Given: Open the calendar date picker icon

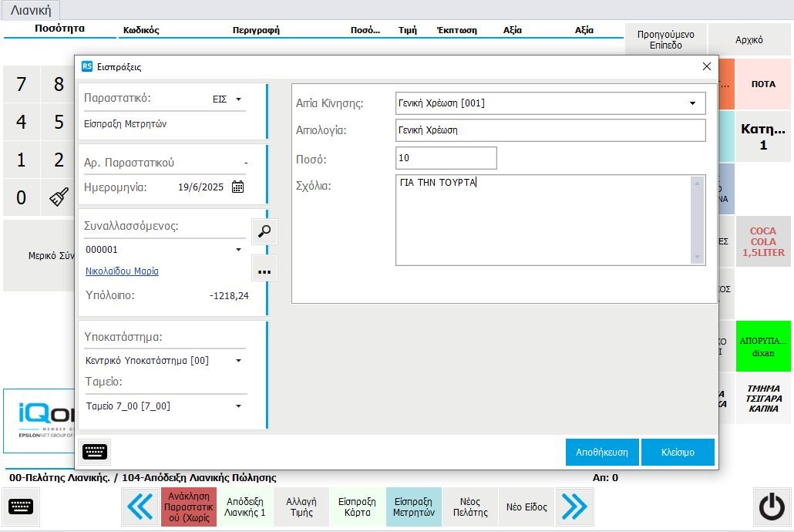Looking at the screenshot, I should (237, 187).
